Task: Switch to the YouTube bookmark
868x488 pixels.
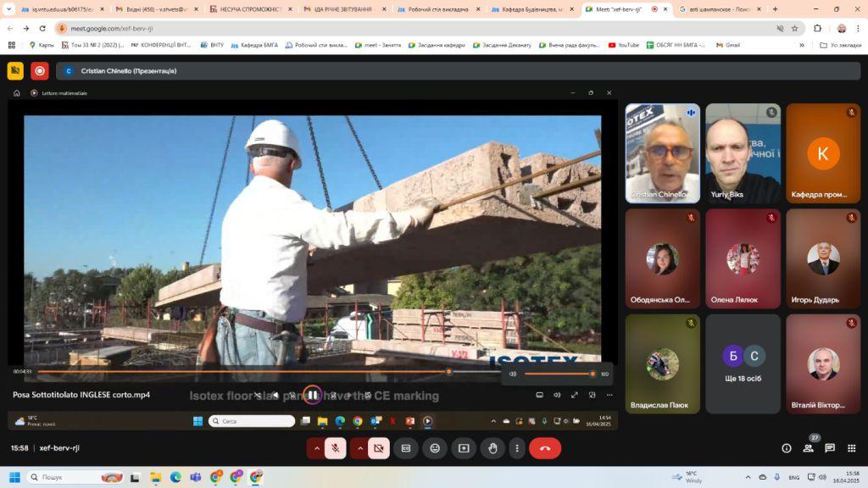Action: pos(623,45)
